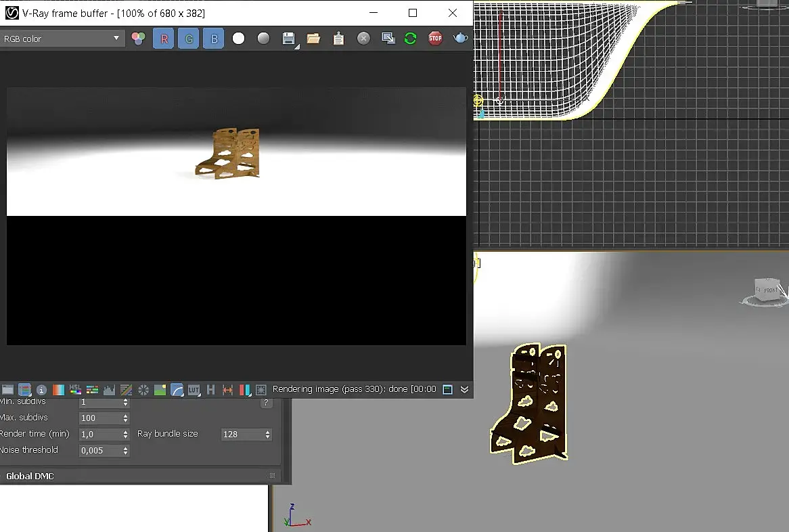Open the RGB color channel dropdown
This screenshot has width=789, height=532.
[x=62, y=39]
